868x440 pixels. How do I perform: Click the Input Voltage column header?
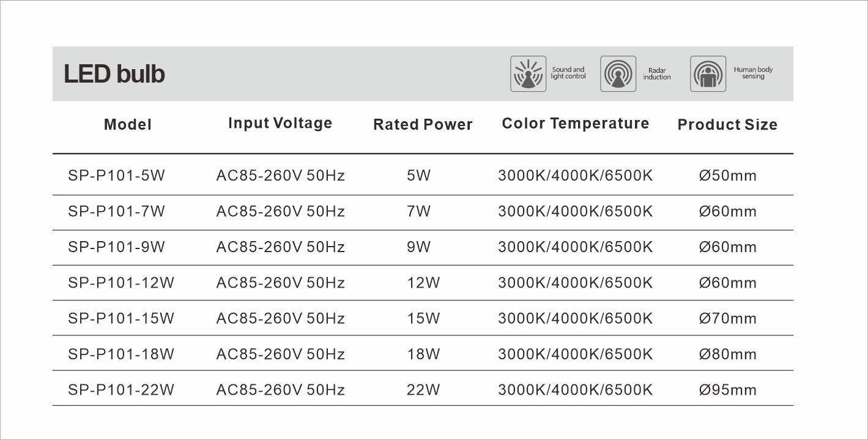pyautogui.click(x=280, y=123)
